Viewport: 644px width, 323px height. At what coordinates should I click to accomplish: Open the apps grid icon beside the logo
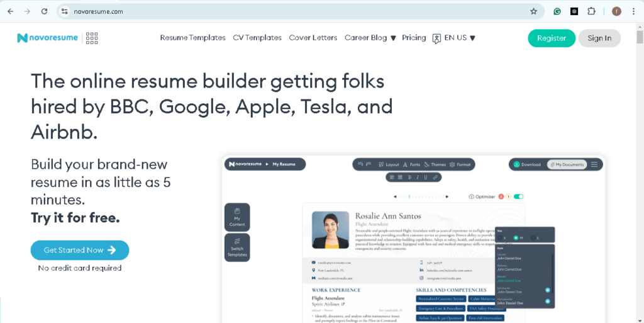tap(92, 38)
